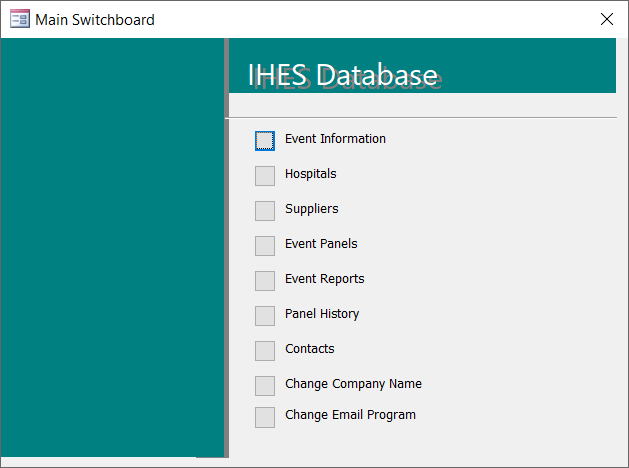629x468 pixels.
Task: Click the button beside Change Company Name
Action: (265, 386)
